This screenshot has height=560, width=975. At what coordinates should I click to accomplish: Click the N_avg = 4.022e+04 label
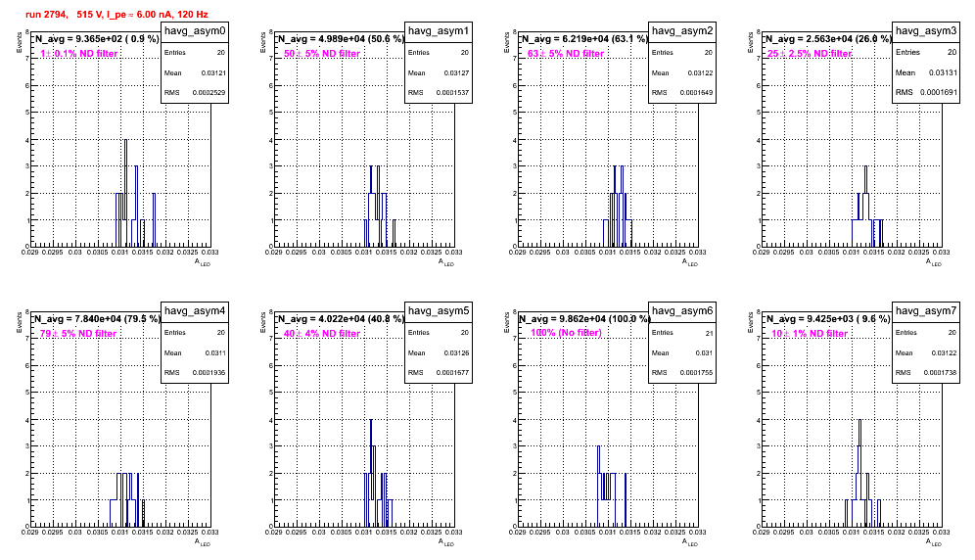(341, 318)
